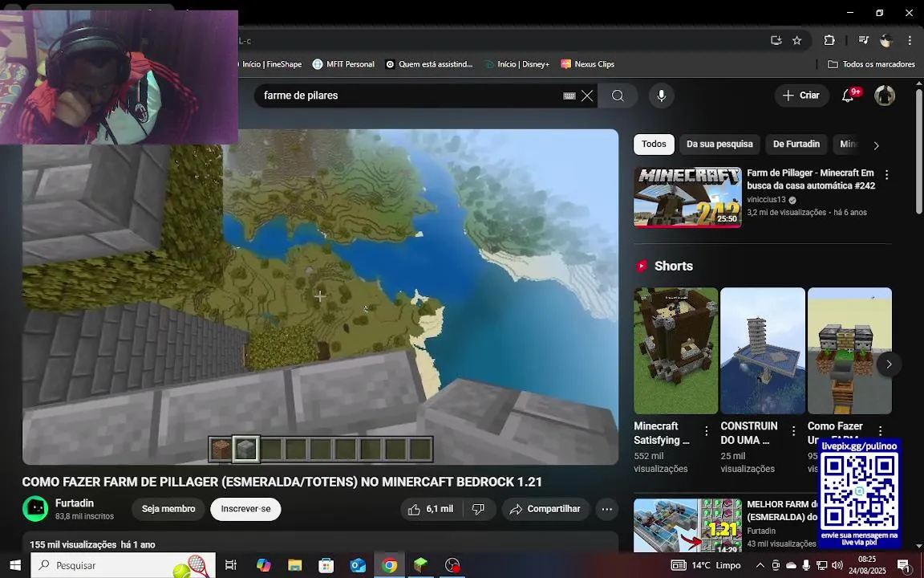Open Task View on the taskbar
The image size is (924, 578).
[230, 565]
